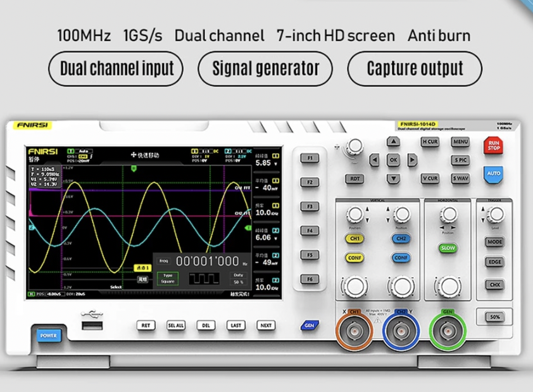Open CH1 settings with the yellow CONF key
The height and width of the screenshot is (392, 533).
click(x=354, y=258)
